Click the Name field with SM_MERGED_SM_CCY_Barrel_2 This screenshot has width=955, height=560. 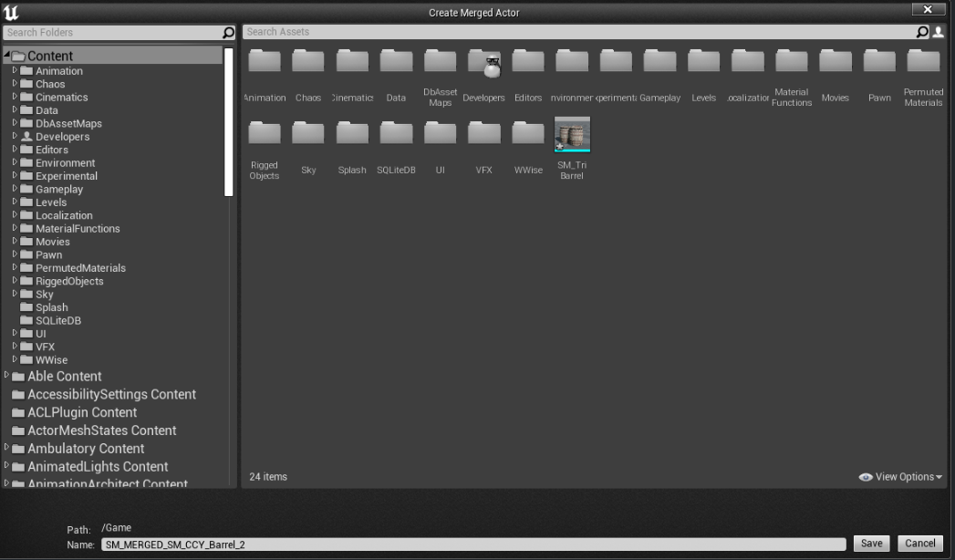pyautogui.click(x=473, y=544)
